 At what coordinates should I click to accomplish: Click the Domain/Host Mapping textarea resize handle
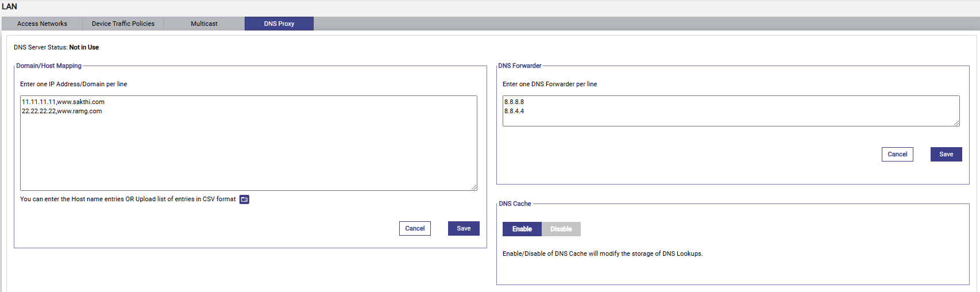click(x=474, y=187)
